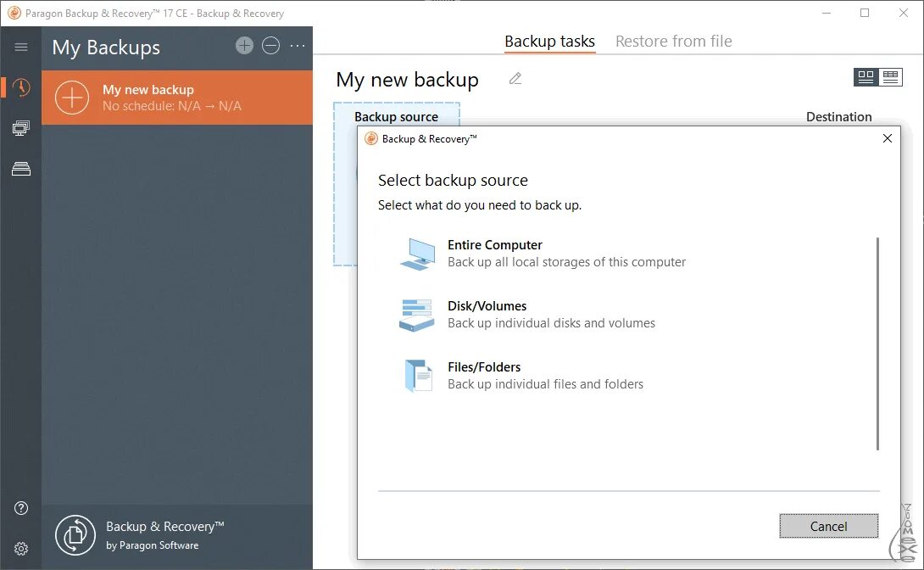
Task: Open the settings gear icon
Action: pyautogui.click(x=21, y=549)
